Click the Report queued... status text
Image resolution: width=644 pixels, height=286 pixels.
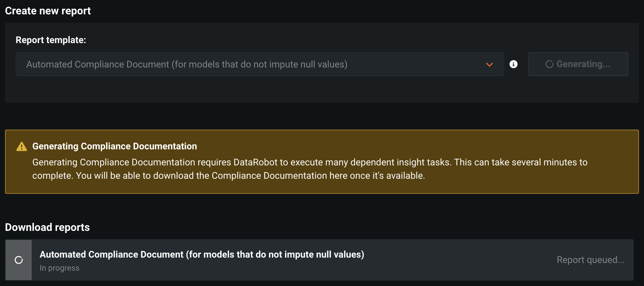pos(590,260)
